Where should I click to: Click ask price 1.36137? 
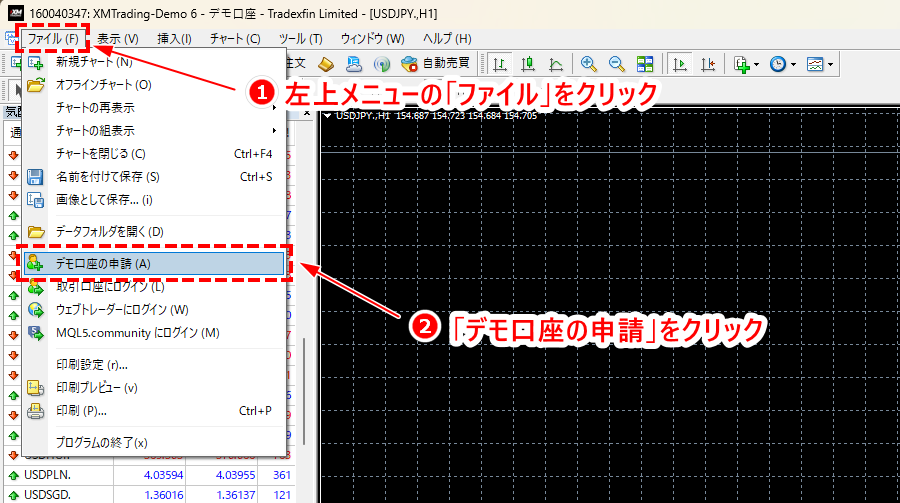235,494
